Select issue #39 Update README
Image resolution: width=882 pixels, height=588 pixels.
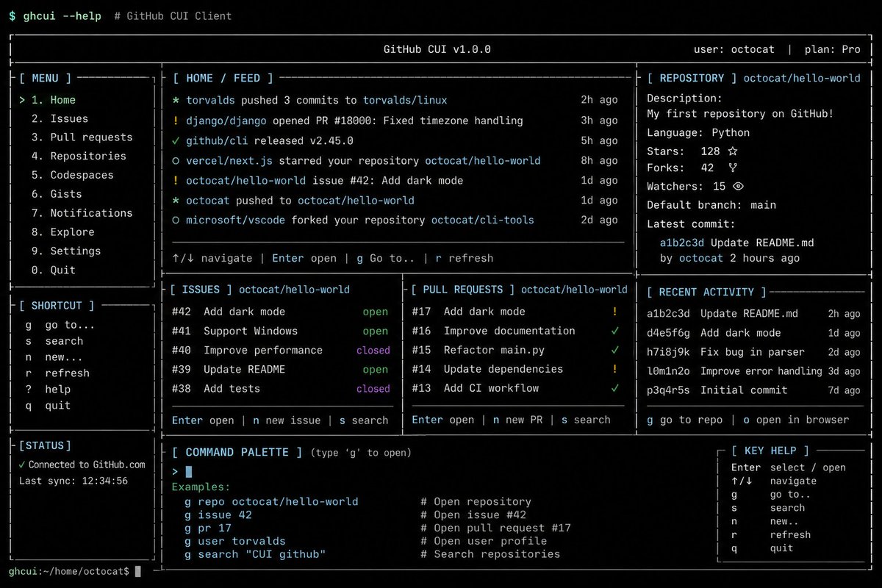(281, 369)
